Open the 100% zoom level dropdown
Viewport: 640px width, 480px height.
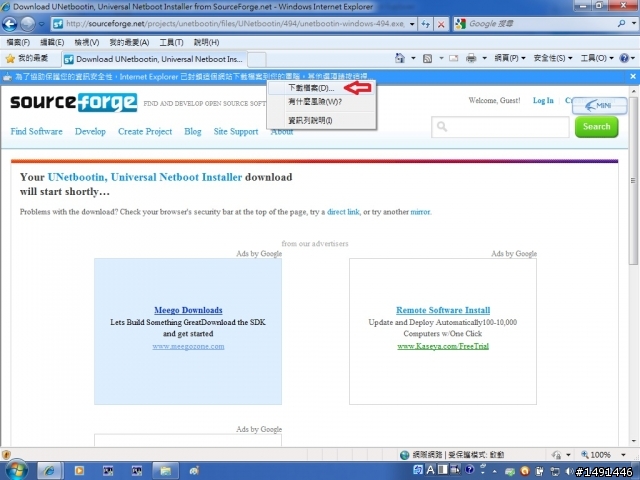[x=623, y=455]
